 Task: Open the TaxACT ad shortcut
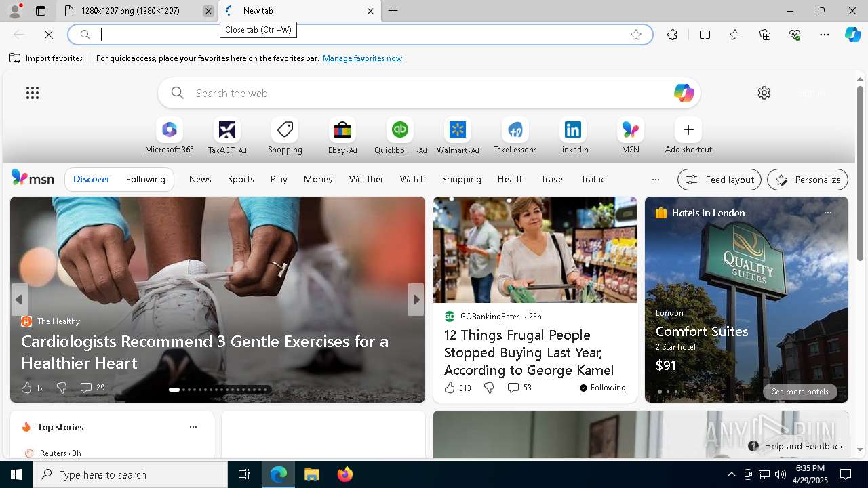tap(227, 136)
